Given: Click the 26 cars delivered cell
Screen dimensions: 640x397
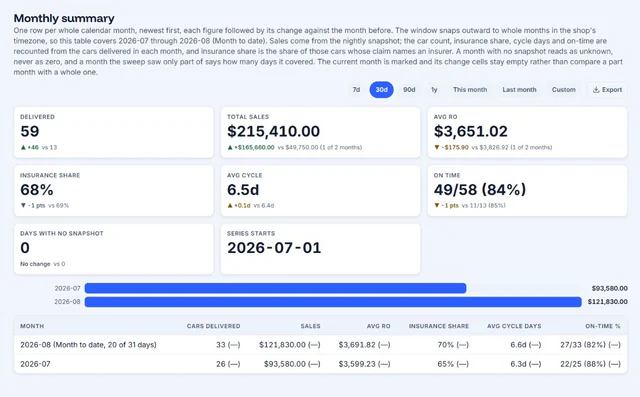Looking at the screenshot, I should pyautogui.click(x=228, y=364).
